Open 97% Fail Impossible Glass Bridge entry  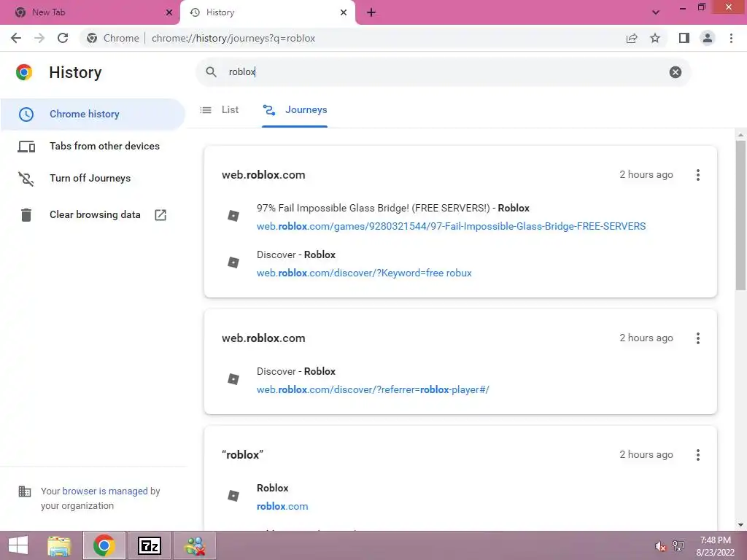(393, 208)
